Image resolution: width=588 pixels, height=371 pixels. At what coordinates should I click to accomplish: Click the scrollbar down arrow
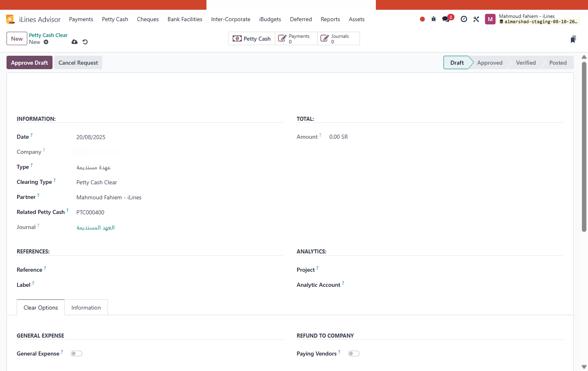584,367
